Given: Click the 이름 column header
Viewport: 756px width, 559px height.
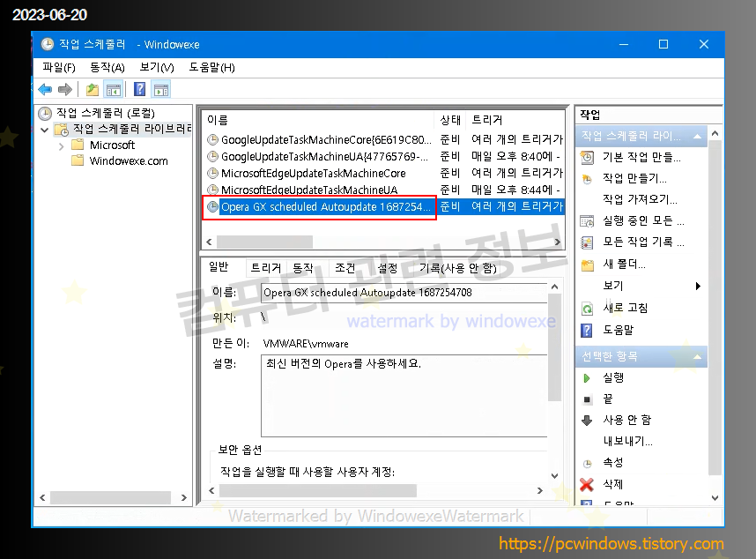Looking at the screenshot, I should point(319,120).
